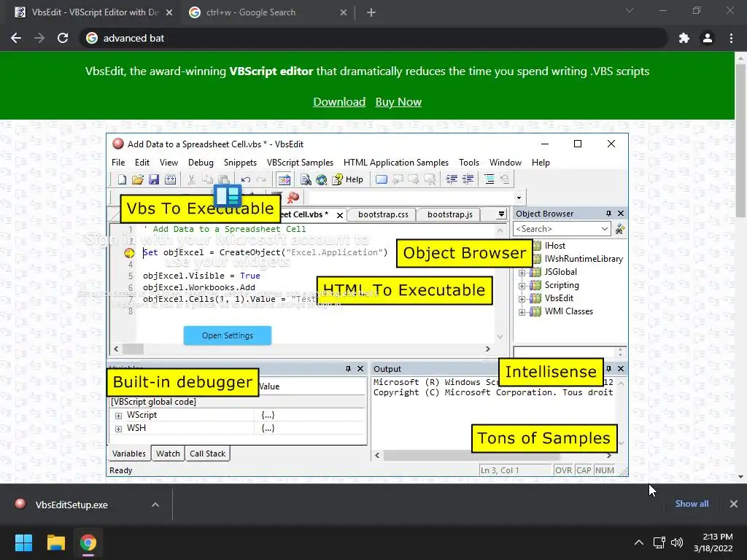Close the ctrl+w Google Search tab
This screenshot has height=560, width=747.
(344, 13)
